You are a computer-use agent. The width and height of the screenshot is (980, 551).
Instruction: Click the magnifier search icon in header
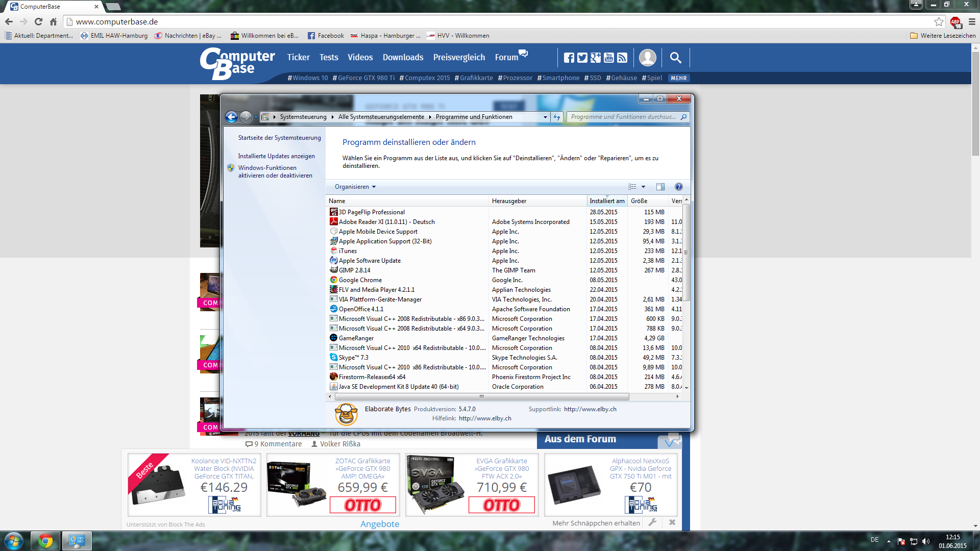pos(675,58)
